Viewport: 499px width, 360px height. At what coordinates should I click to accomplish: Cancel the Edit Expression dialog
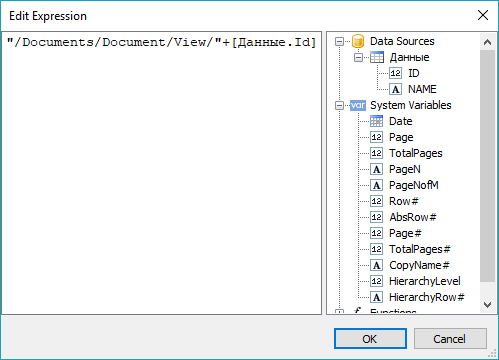click(450, 339)
